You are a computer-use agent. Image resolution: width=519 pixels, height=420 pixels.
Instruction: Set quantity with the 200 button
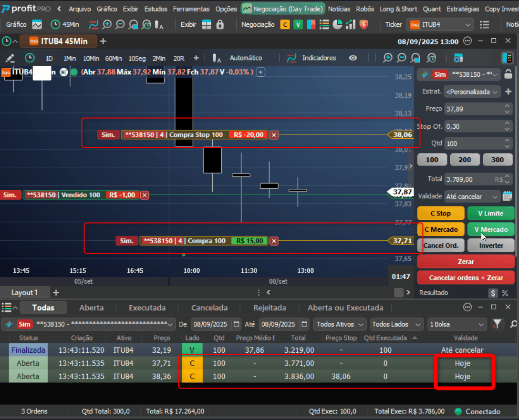[x=465, y=160]
